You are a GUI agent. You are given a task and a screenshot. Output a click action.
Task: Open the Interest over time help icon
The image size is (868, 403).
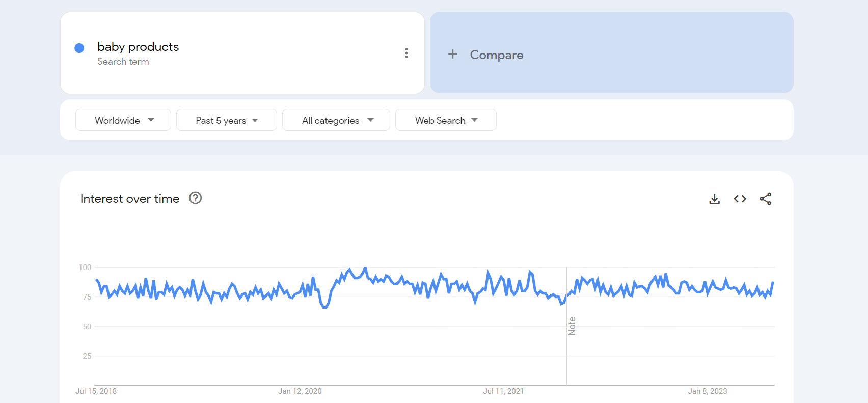pyautogui.click(x=195, y=198)
